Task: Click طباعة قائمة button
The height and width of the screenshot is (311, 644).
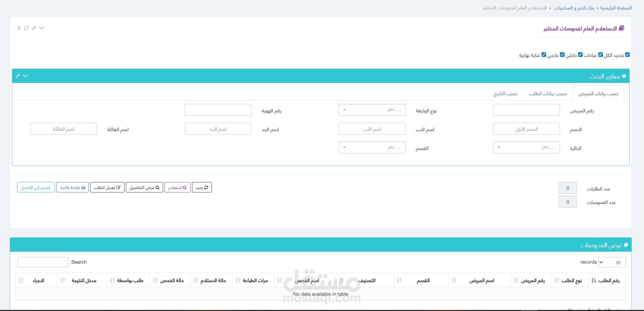Action: tap(72, 188)
